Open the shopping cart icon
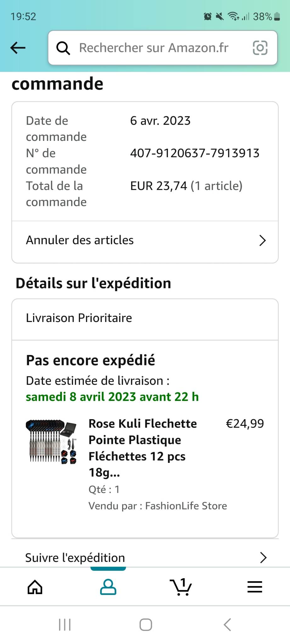Screen dimensions: 290x644 [x=181, y=587]
